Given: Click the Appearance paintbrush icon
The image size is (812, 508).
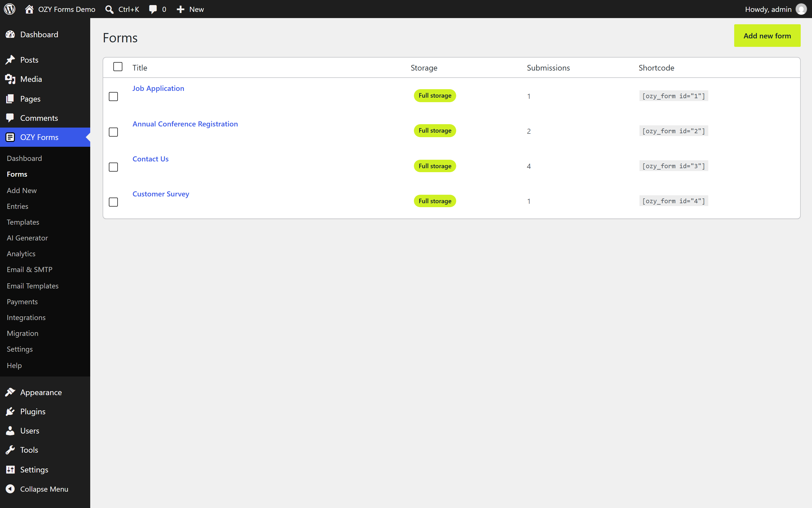Looking at the screenshot, I should (10, 392).
